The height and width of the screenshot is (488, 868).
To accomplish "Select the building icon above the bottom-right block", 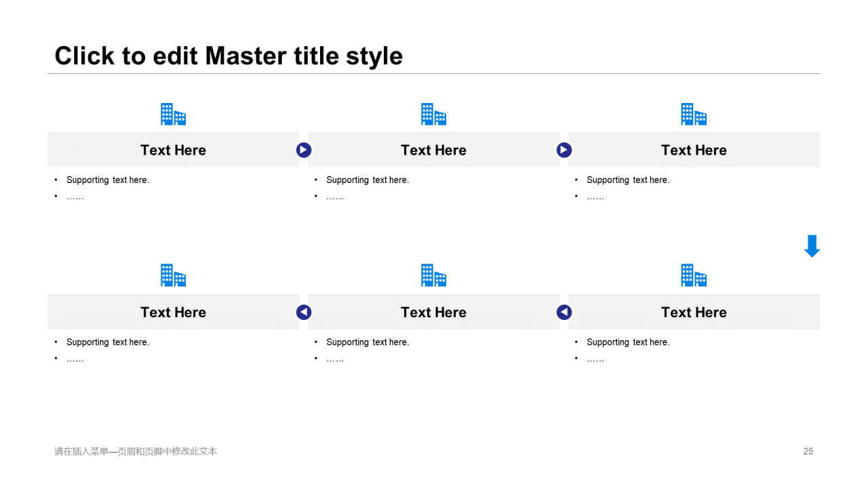I will click(694, 275).
